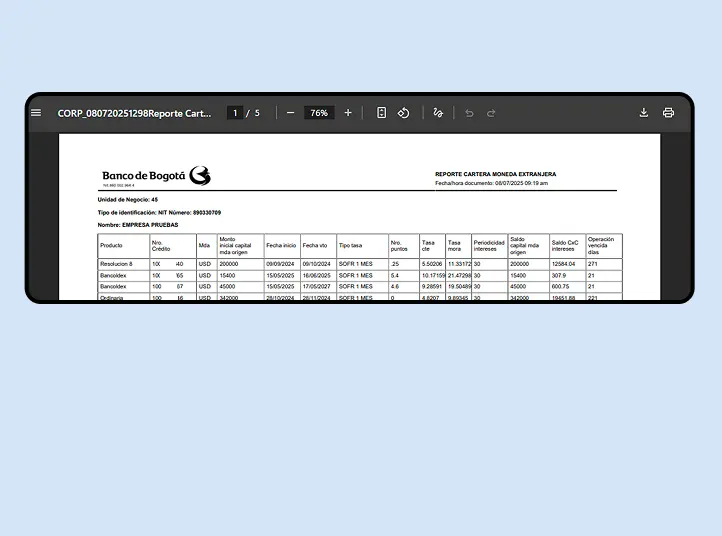Select the Producto column header
Screen dimensions: 722x536
click(123, 246)
